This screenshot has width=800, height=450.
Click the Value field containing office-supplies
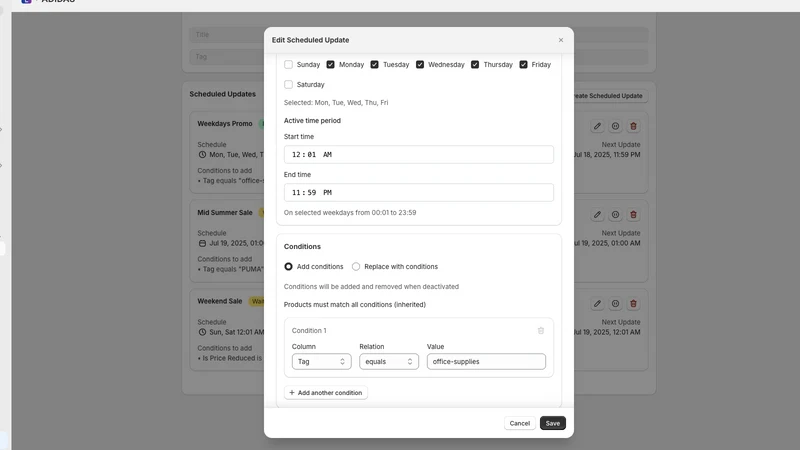click(486, 361)
